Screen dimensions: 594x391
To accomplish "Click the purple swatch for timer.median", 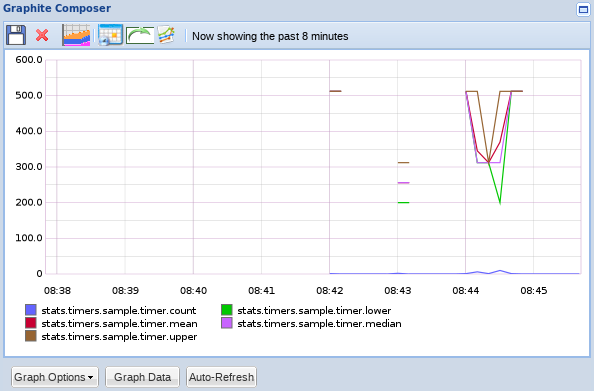I will (x=227, y=323).
